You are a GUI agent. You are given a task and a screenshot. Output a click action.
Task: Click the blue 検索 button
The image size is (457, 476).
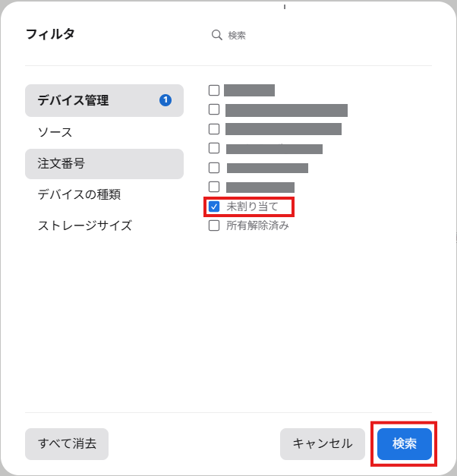(405, 444)
